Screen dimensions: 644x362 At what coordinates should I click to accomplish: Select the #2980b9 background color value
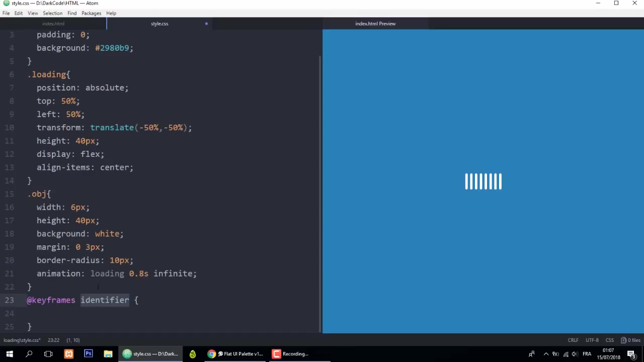[112, 48]
